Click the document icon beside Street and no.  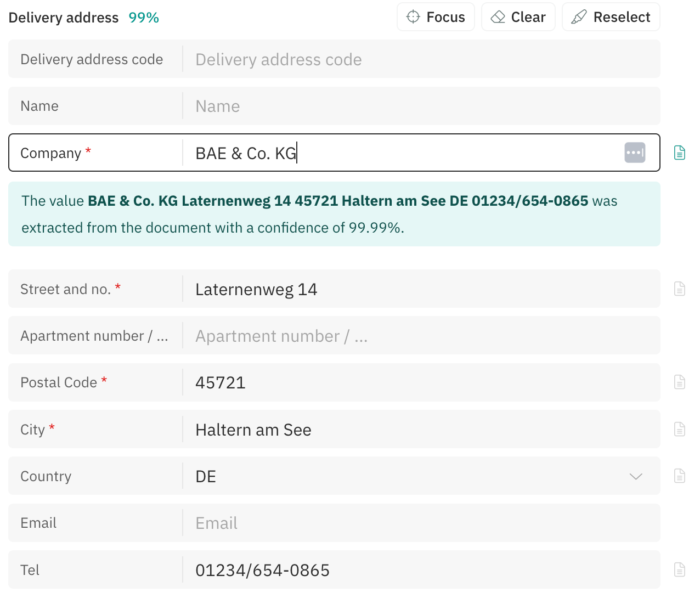coord(679,289)
